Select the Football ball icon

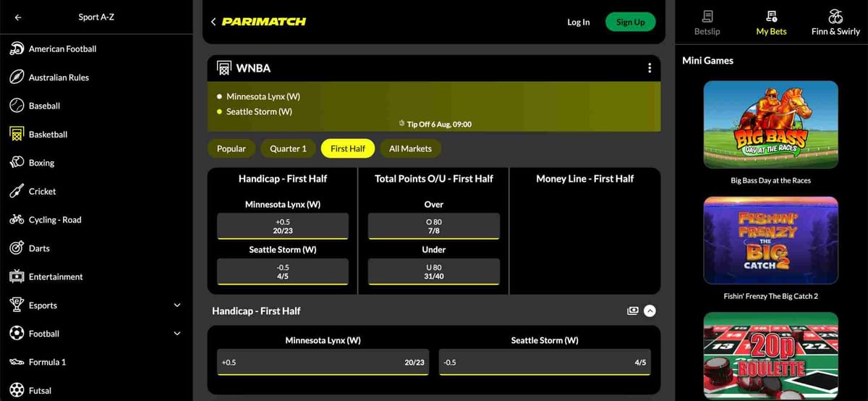tap(17, 334)
